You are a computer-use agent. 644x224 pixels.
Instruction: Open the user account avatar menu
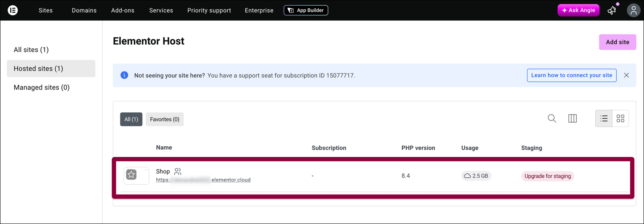tap(633, 10)
